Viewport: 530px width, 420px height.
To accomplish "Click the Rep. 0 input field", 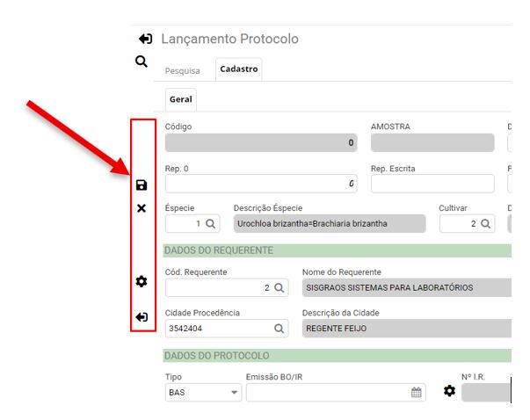I will click(x=261, y=184).
